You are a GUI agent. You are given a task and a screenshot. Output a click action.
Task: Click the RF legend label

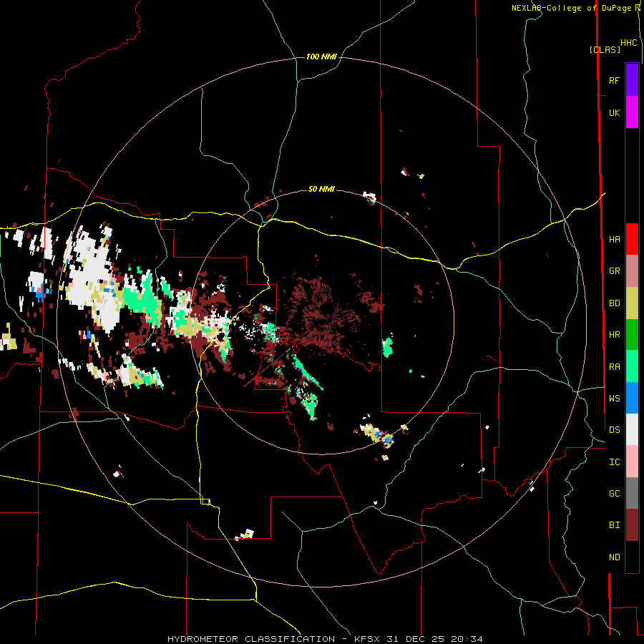614,80
